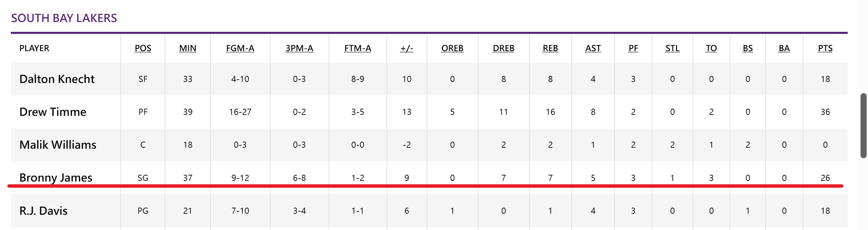The image size is (868, 230).
Task: Select the STL column header
Action: coord(672,48)
